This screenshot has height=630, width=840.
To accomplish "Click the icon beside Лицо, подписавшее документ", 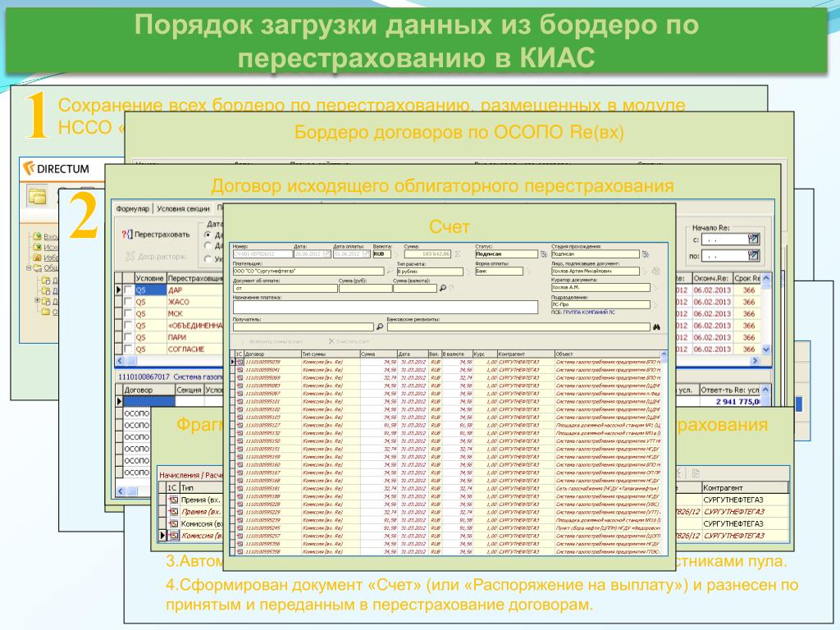I will (655, 271).
